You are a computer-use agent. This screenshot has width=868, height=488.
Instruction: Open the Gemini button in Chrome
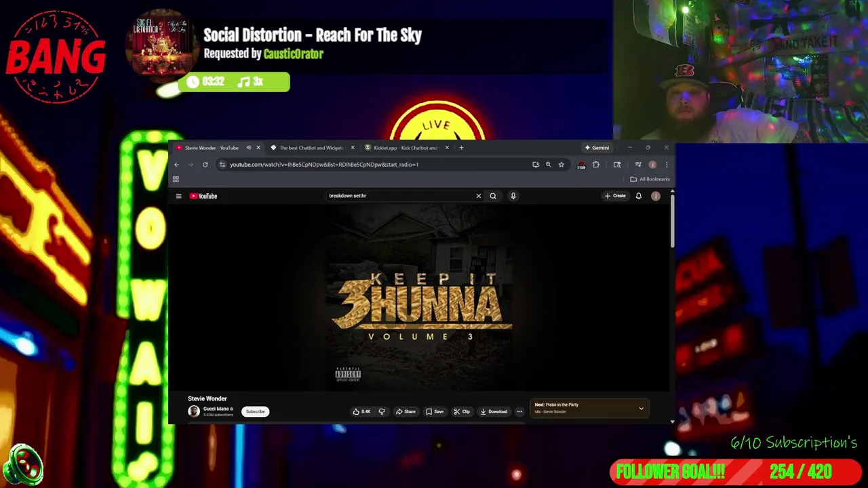[597, 148]
